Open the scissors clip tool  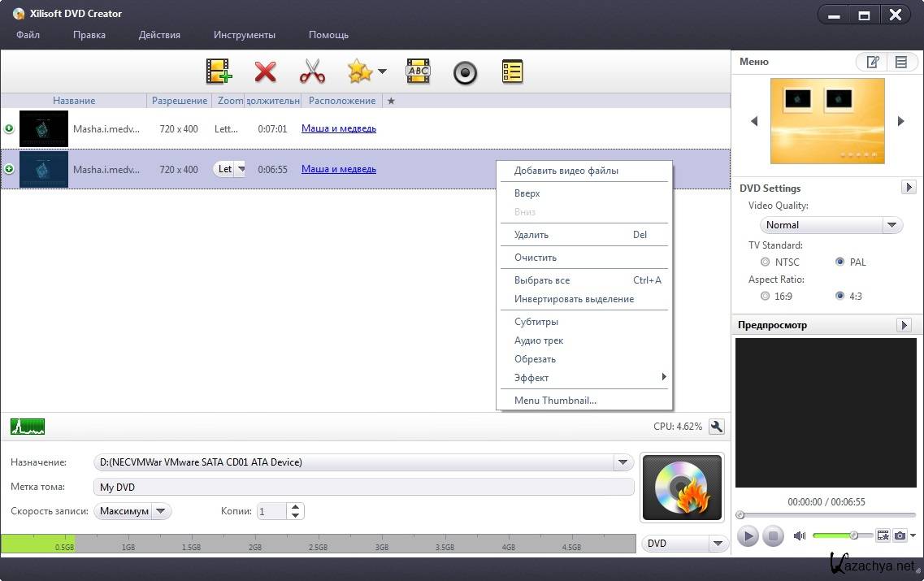click(x=312, y=72)
